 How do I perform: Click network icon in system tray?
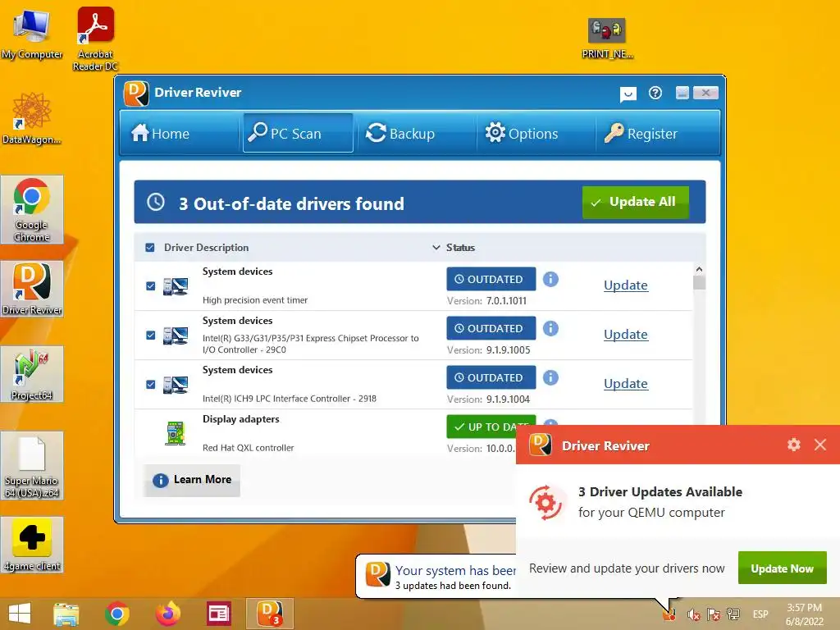pyautogui.click(x=733, y=614)
